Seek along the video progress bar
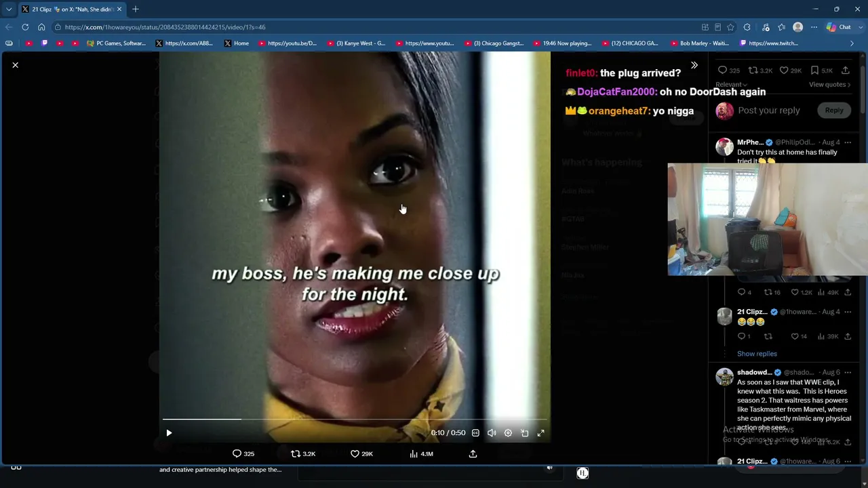Screen dimensions: 868x488 tap(354, 420)
